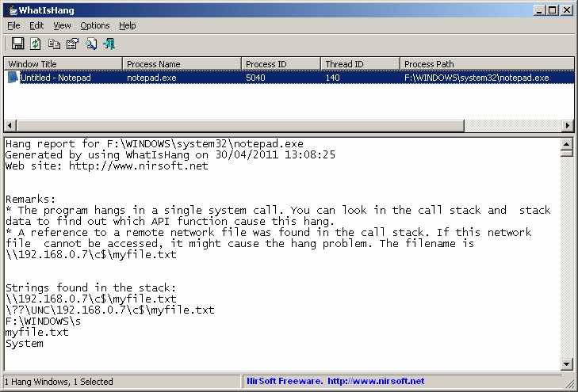Open the Help menu
The image size is (578, 392).
128,25
